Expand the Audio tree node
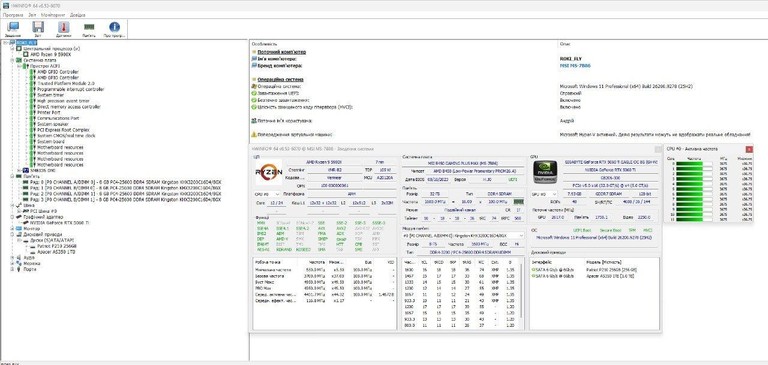Image resolution: width=768 pixels, height=365 pixels. pyautogui.click(x=12, y=257)
